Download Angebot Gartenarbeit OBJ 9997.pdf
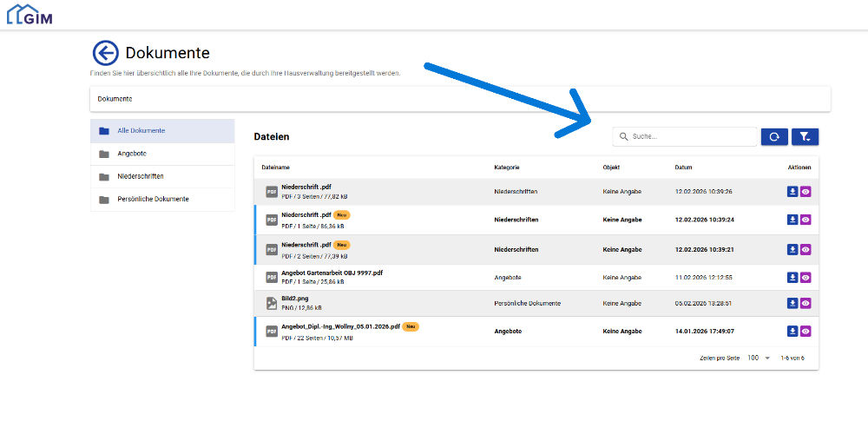 tap(792, 277)
